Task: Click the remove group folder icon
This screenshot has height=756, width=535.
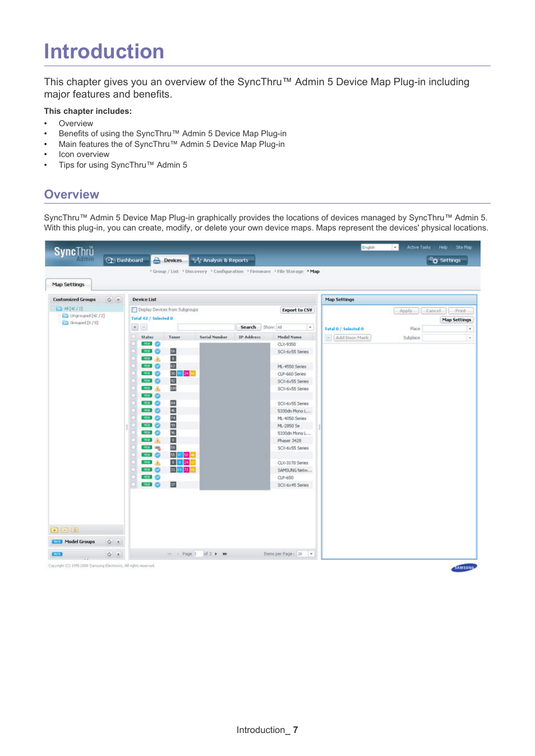Action: pyautogui.click(x=64, y=530)
